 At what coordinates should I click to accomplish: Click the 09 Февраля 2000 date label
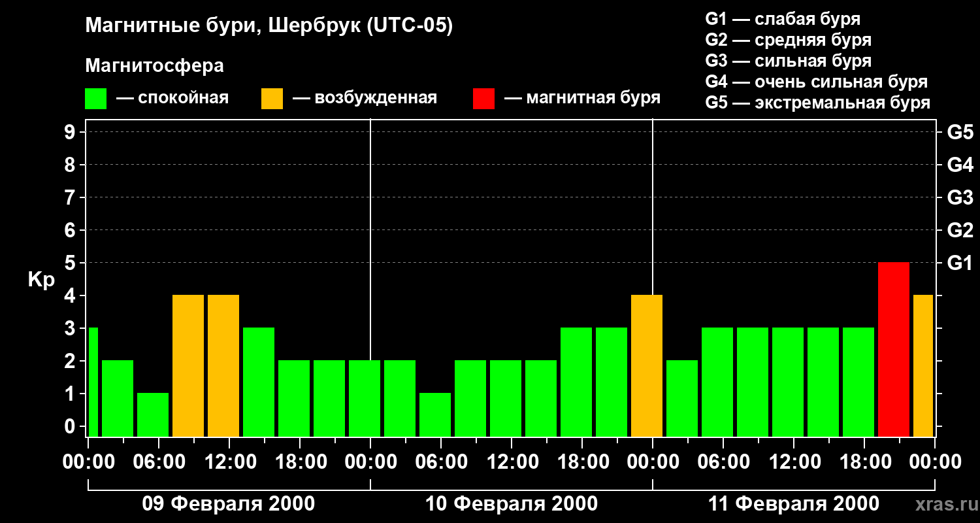tap(229, 504)
